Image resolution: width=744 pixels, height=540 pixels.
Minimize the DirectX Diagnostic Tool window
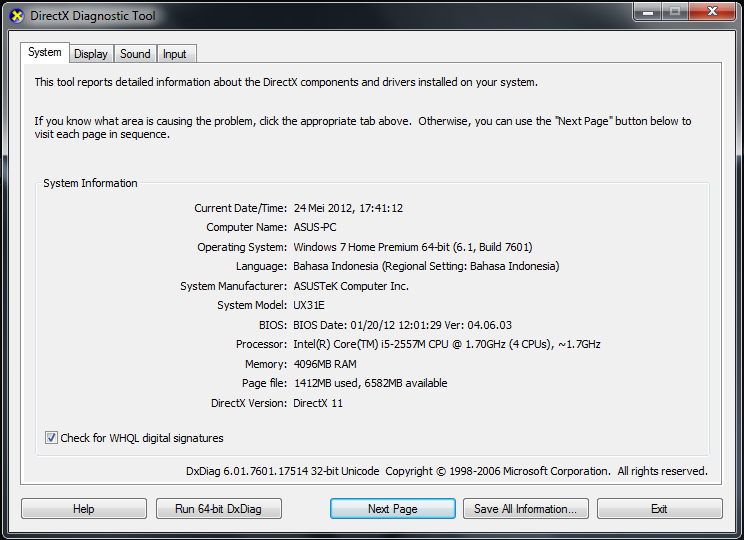click(x=648, y=12)
